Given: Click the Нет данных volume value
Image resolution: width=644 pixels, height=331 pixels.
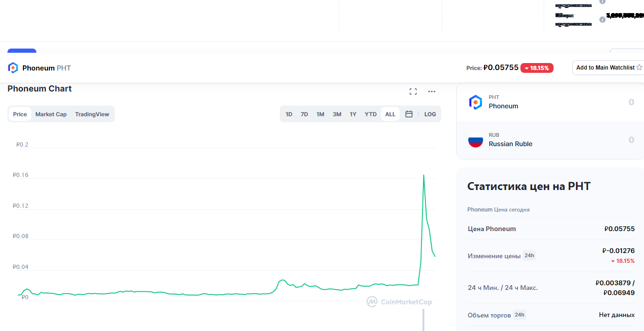Looking at the screenshot, I should (x=616, y=315).
